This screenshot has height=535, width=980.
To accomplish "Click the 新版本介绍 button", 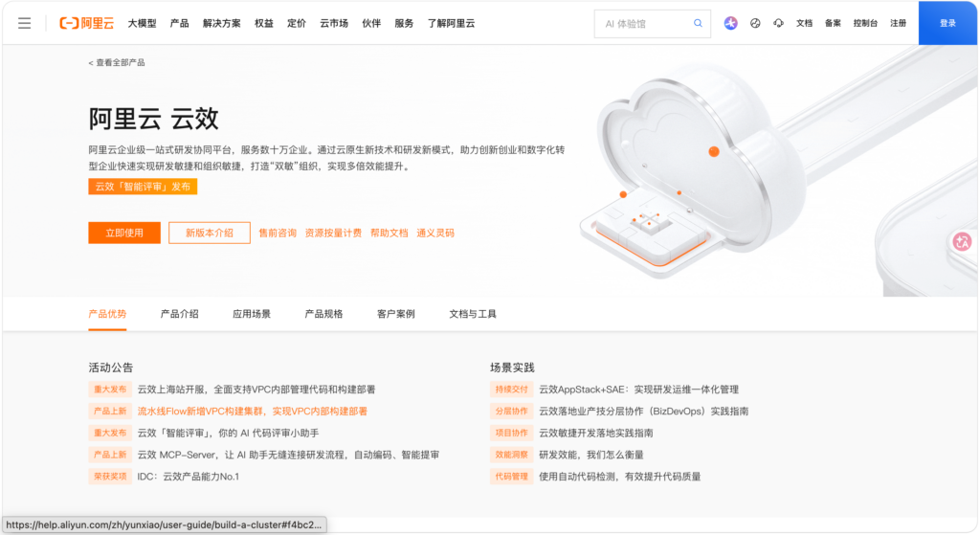I will pos(210,233).
